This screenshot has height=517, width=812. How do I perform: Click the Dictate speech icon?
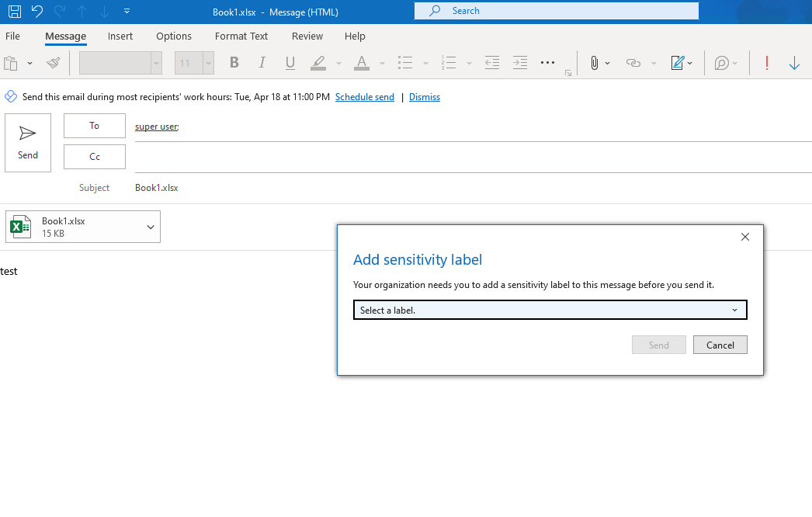722,63
